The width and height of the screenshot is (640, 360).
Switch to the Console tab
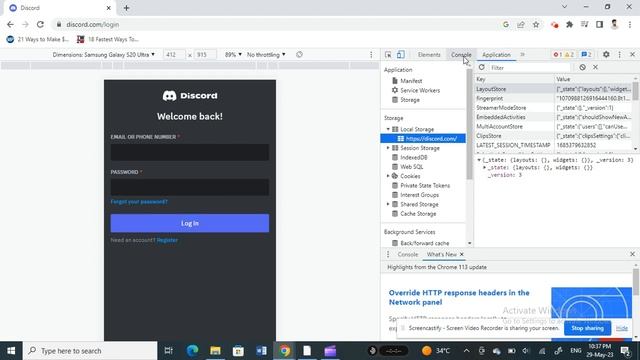click(461, 55)
